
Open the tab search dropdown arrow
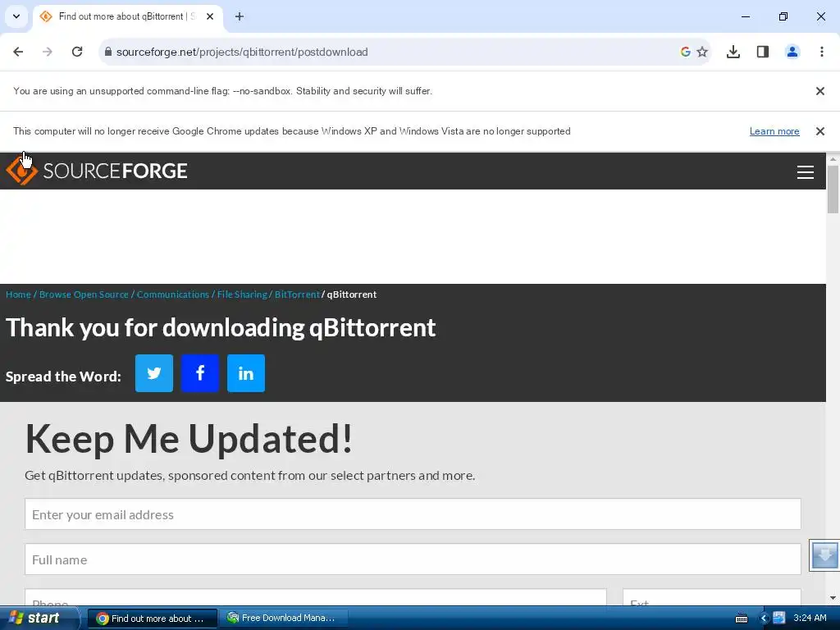tap(16, 16)
